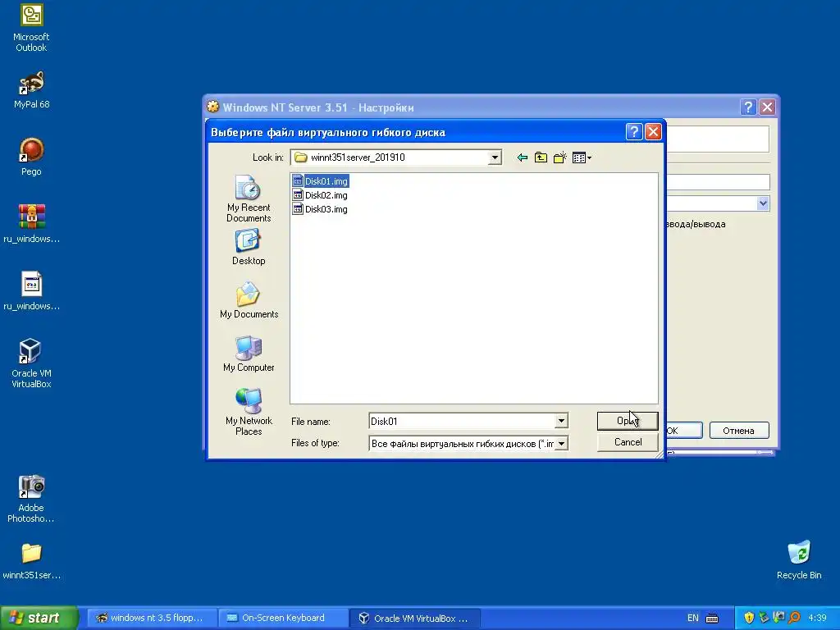This screenshot has height=630, width=840.
Task: Select the Disk02.img file
Action: pyautogui.click(x=321, y=195)
